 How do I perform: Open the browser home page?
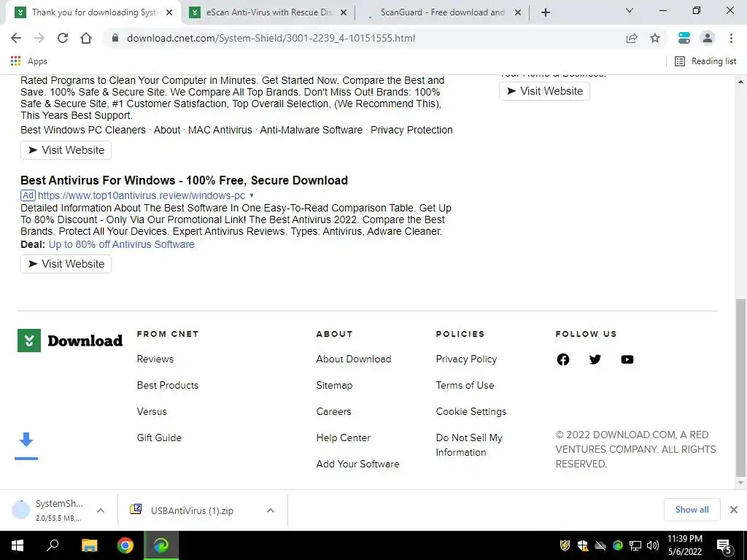(86, 38)
